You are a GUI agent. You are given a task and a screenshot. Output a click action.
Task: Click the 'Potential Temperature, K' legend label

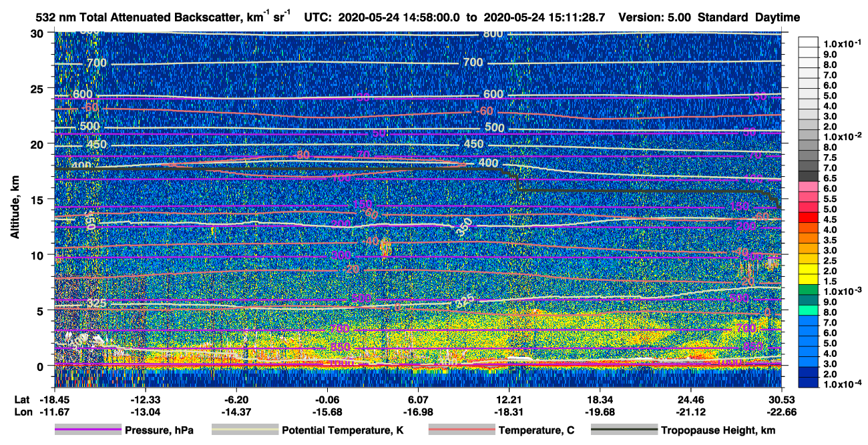pos(343,430)
